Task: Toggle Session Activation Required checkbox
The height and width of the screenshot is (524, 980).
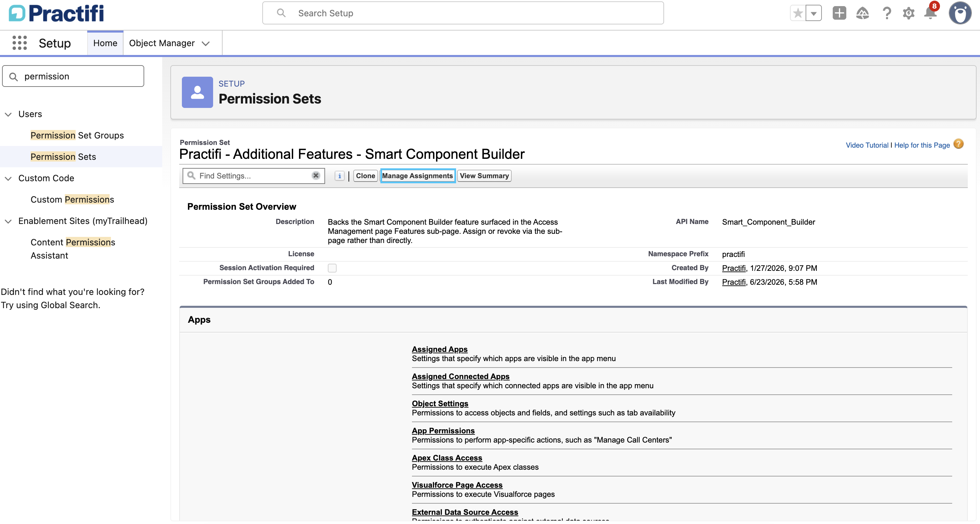Action: point(332,268)
